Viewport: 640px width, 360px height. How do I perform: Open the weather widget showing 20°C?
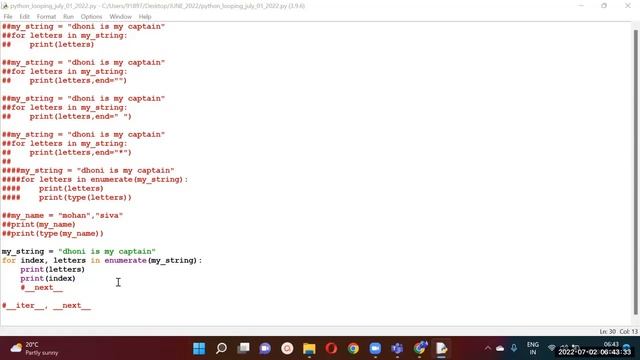[34, 349]
